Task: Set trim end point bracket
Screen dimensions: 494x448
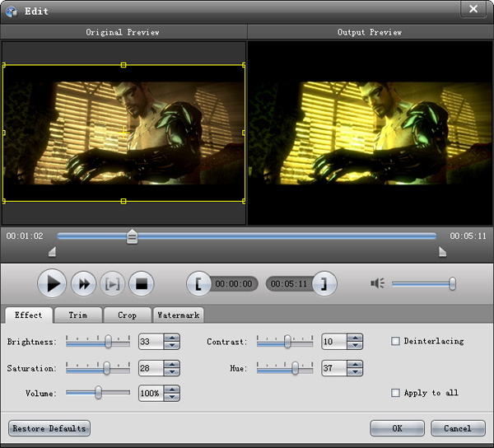Action: pos(324,283)
